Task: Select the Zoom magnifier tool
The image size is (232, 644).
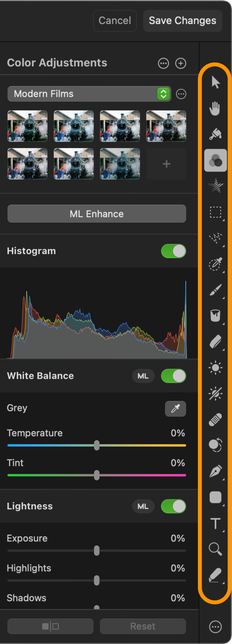Action: pyautogui.click(x=215, y=549)
